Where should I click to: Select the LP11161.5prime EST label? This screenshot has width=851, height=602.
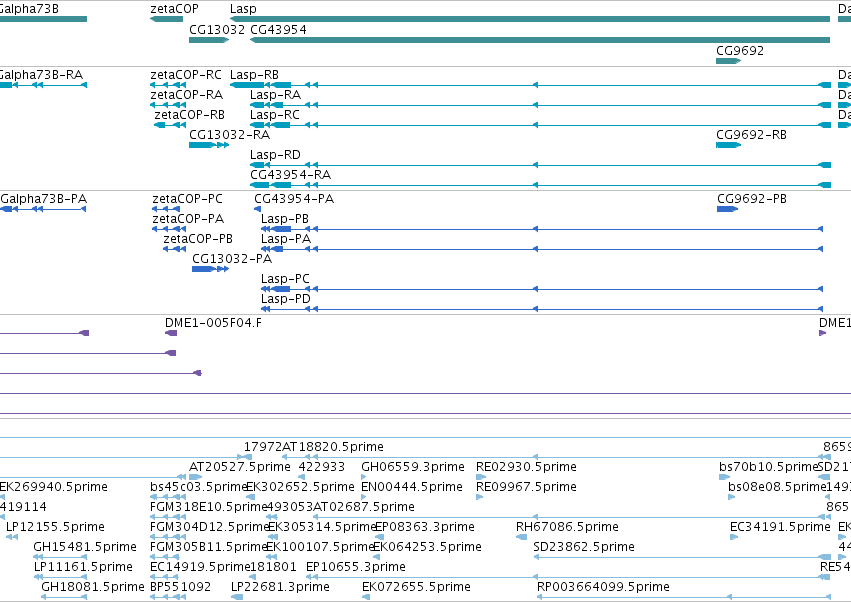(83, 567)
